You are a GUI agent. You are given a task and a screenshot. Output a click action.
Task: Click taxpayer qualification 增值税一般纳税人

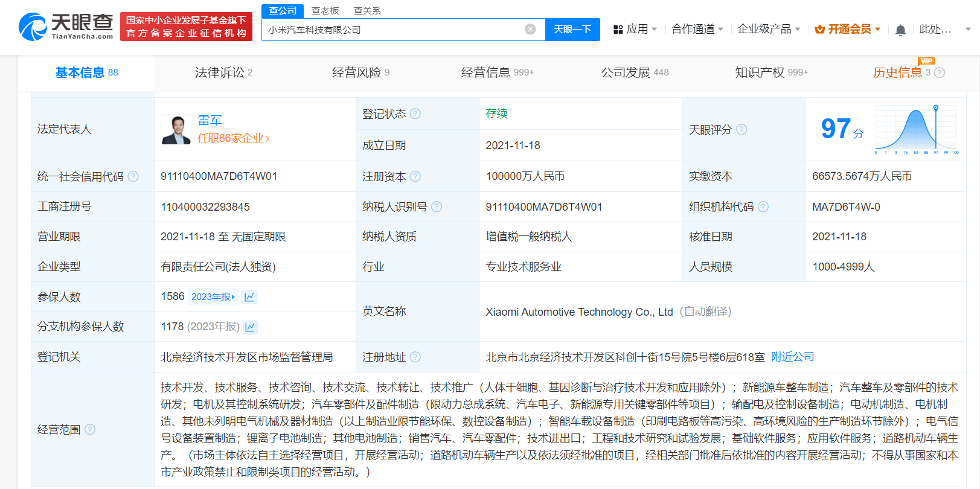click(528, 236)
